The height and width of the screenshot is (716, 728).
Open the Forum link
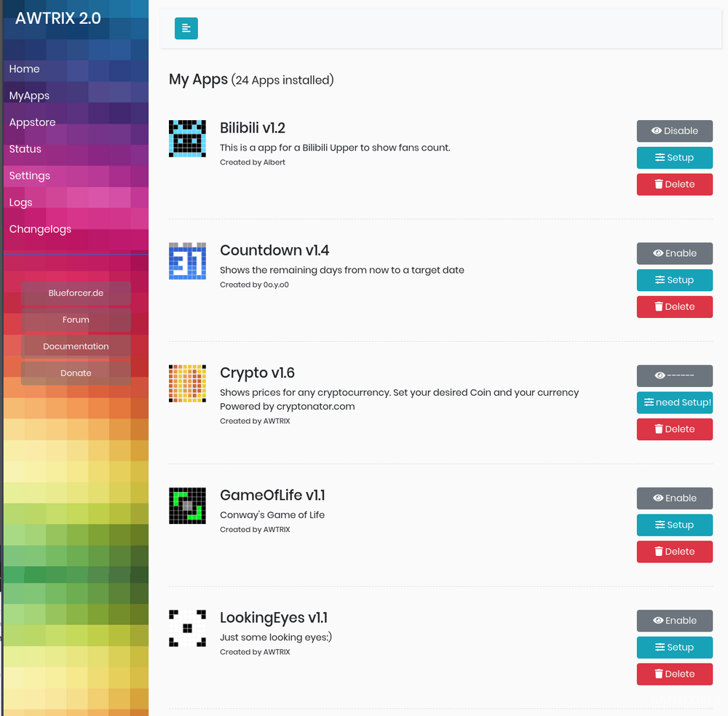(x=76, y=319)
